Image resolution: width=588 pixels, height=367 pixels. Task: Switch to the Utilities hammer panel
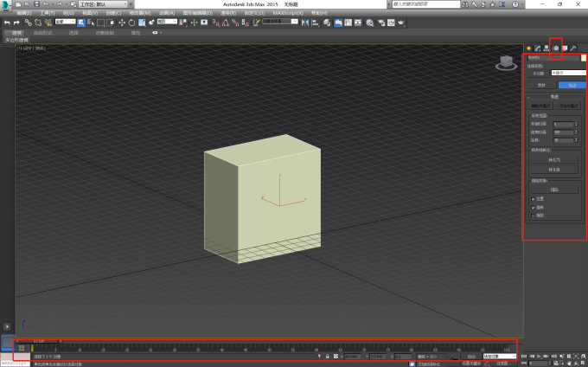(x=573, y=48)
